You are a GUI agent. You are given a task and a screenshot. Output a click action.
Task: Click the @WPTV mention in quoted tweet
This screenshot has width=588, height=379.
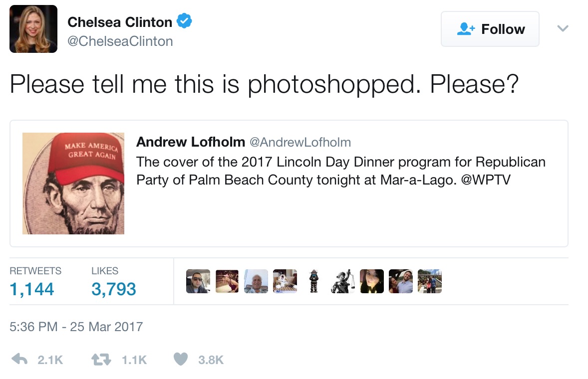(486, 180)
